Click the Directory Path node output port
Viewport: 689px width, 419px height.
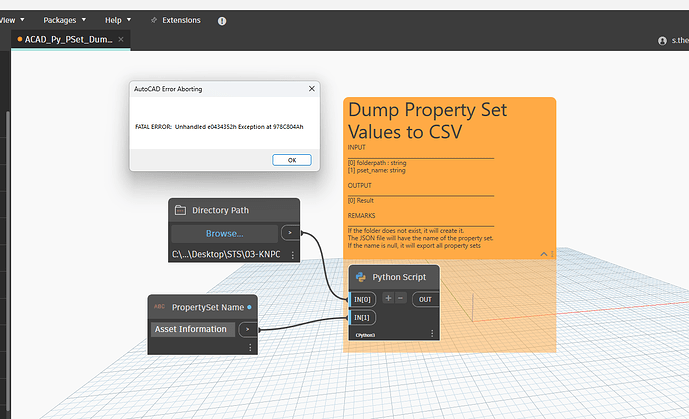[x=290, y=233]
